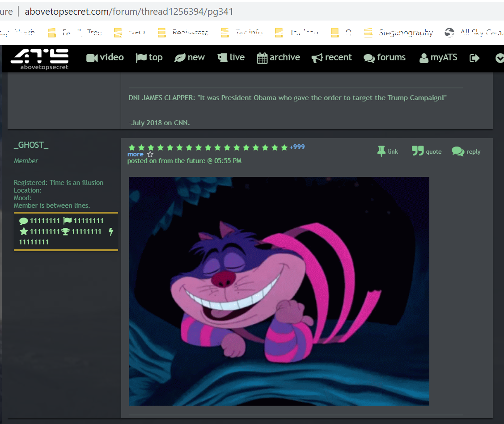Viewport: 504px width, 424px height.
Task: Open the video section in navbar
Action: 105,58
